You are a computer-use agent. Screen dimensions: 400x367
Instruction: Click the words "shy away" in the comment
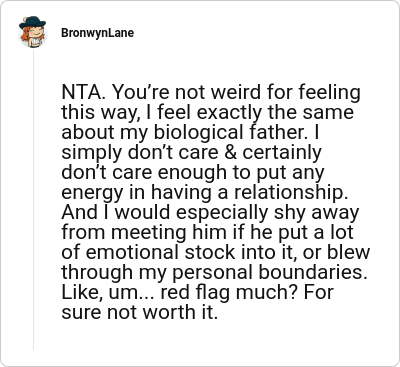pyautogui.click(x=316, y=213)
